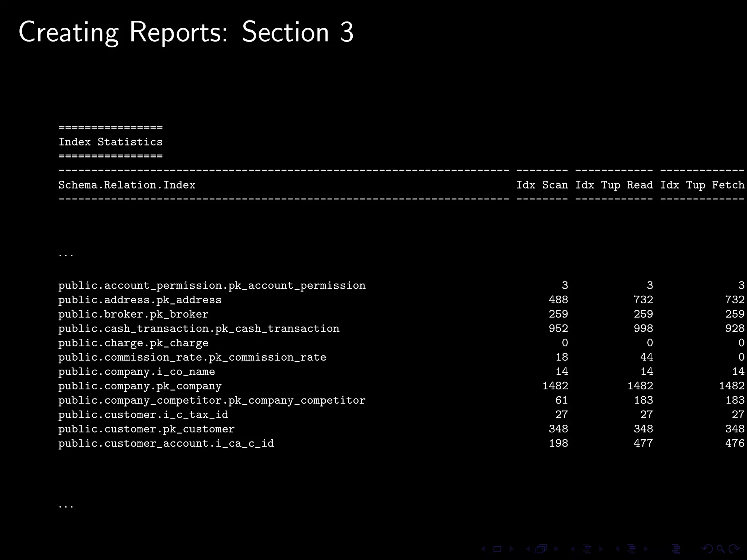This screenshot has height=560, width=747.
Task: Click the Idx Tup Read column header
Action: (x=614, y=185)
